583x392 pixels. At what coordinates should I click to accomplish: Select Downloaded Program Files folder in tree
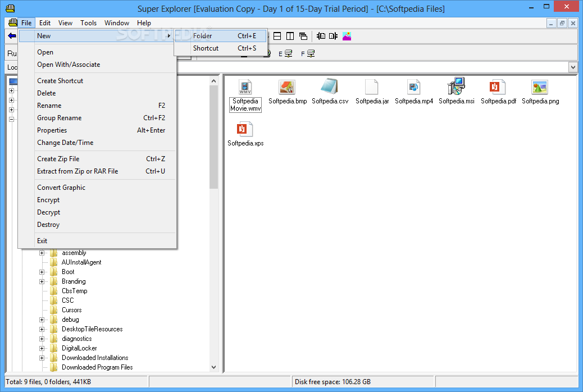click(x=97, y=367)
